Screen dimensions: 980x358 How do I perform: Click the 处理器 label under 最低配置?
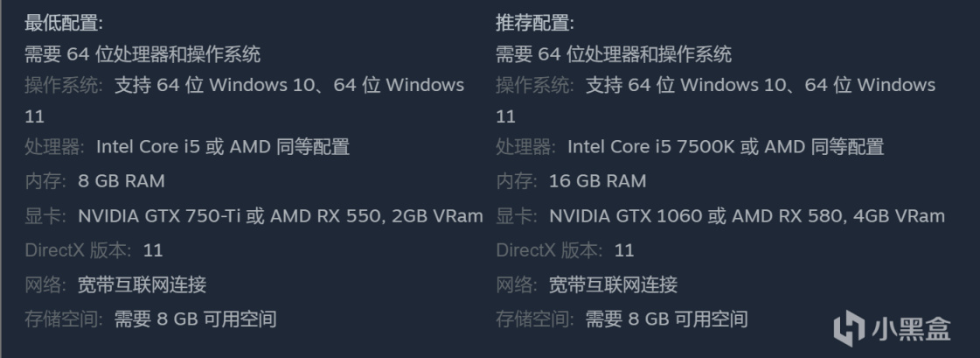tap(54, 146)
